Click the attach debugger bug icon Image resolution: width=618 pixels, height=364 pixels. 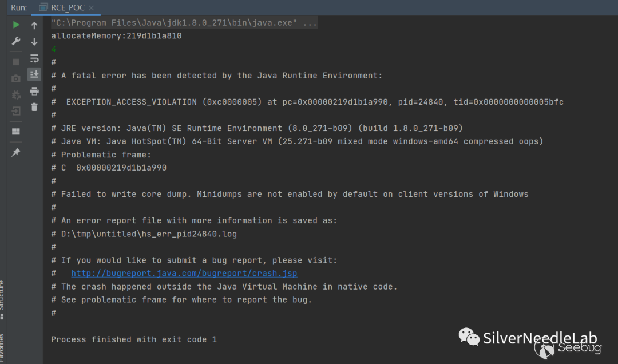coord(16,94)
